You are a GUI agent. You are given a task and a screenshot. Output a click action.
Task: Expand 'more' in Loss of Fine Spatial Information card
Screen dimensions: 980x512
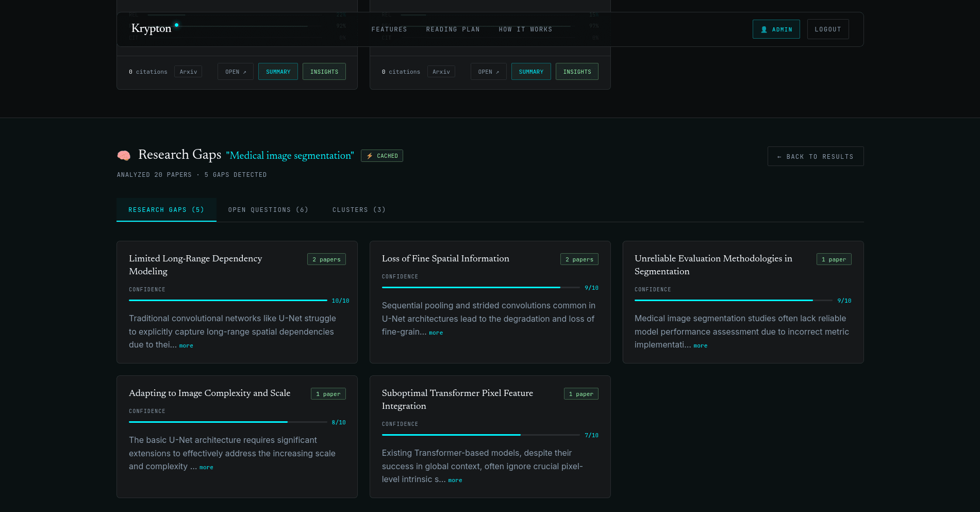click(x=436, y=333)
